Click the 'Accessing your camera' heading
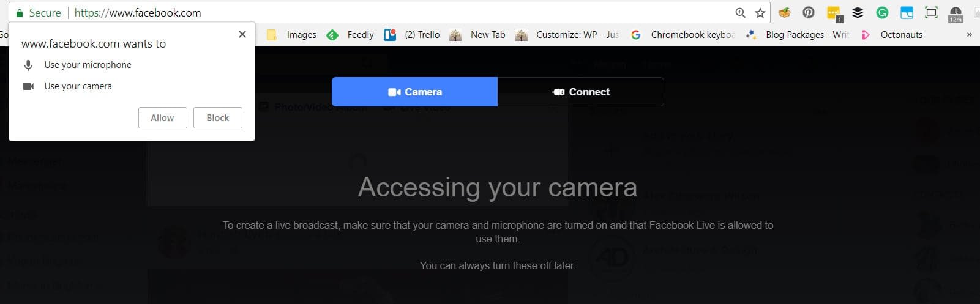 497,187
